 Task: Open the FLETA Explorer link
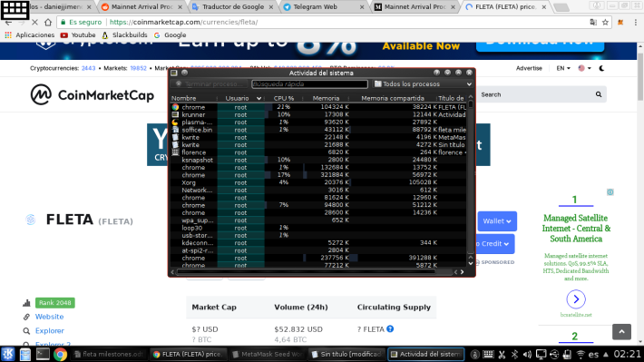coord(49,331)
